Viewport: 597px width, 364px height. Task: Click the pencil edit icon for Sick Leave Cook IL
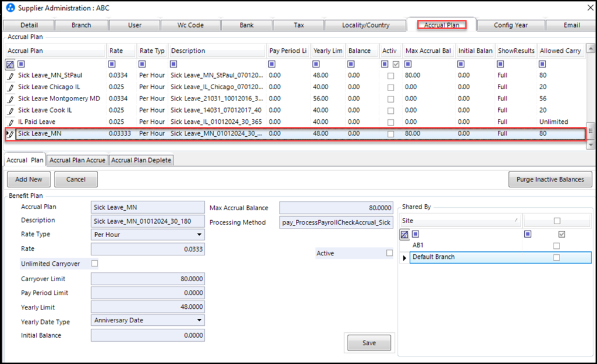click(11, 111)
